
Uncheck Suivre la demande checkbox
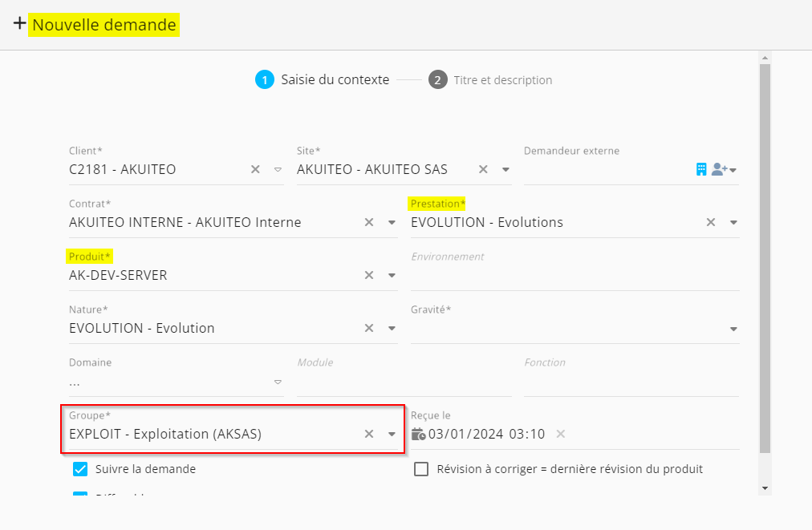click(80, 469)
